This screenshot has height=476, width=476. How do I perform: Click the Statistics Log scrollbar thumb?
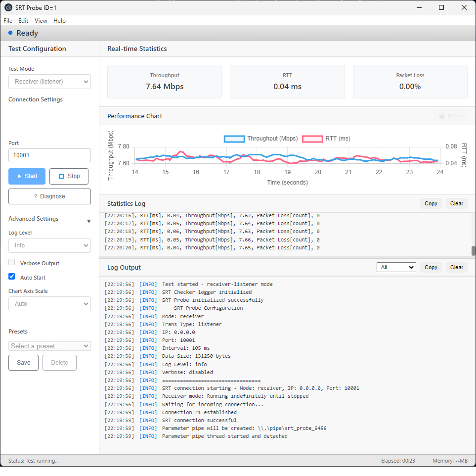473,251
